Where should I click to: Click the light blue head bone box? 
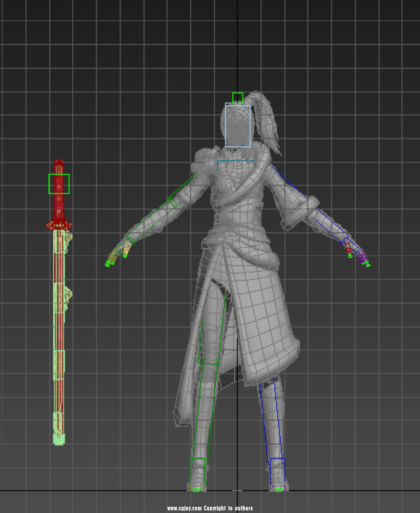click(238, 126)
